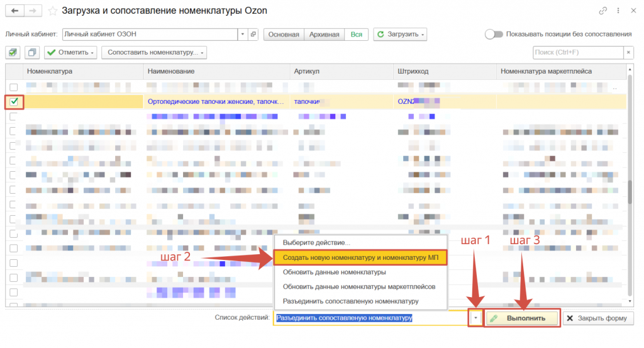Copy link to this form icon
The image size is (644, 348).
click(603, 11)
